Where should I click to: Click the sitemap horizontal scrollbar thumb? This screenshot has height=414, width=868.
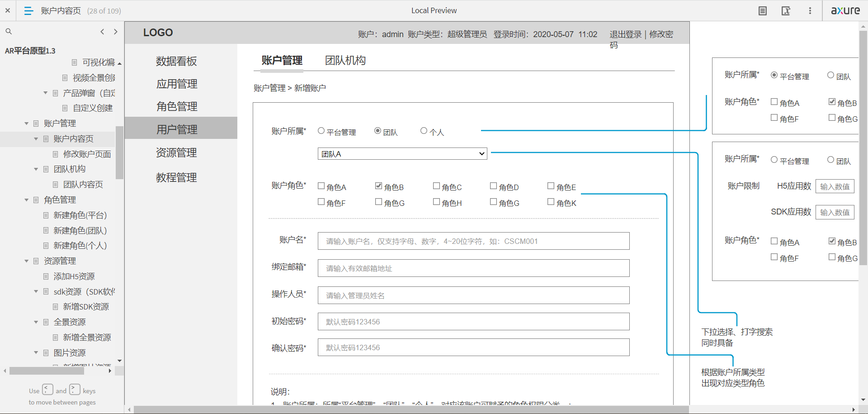47,371
